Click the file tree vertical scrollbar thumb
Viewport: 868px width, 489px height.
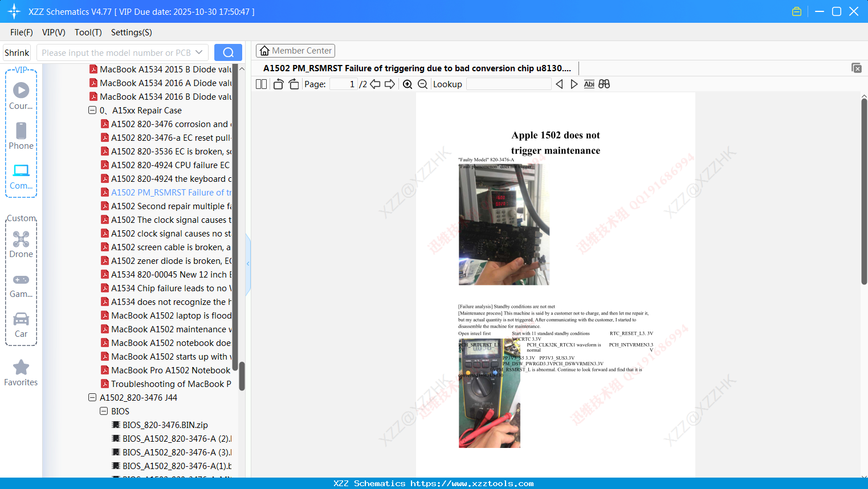(242, 377)
